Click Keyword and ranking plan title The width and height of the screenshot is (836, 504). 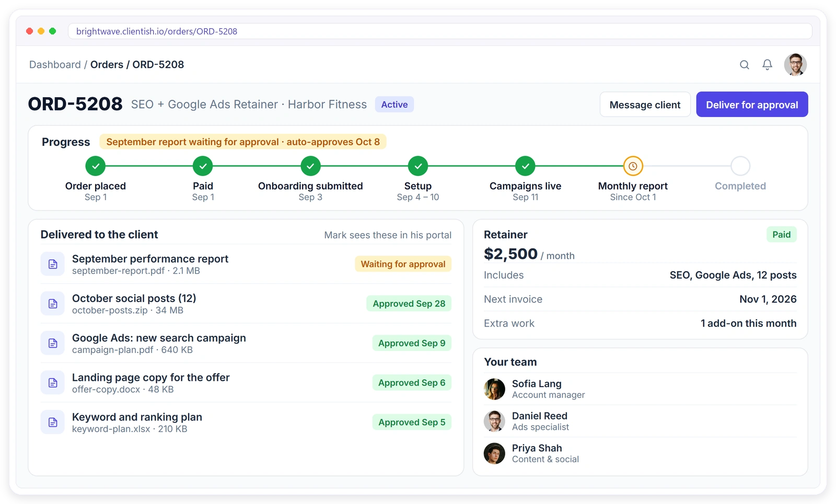click(x=137, y=417)
